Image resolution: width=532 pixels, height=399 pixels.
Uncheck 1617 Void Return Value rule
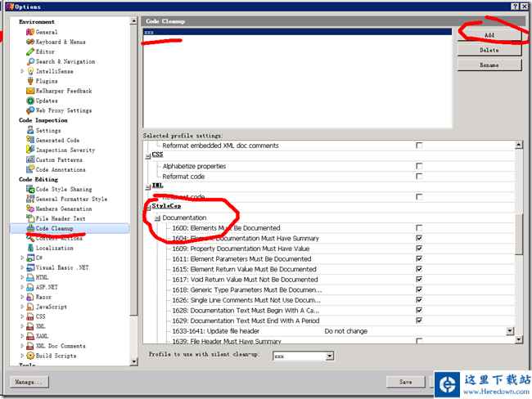pyautogui.click(x=419, y=280)
